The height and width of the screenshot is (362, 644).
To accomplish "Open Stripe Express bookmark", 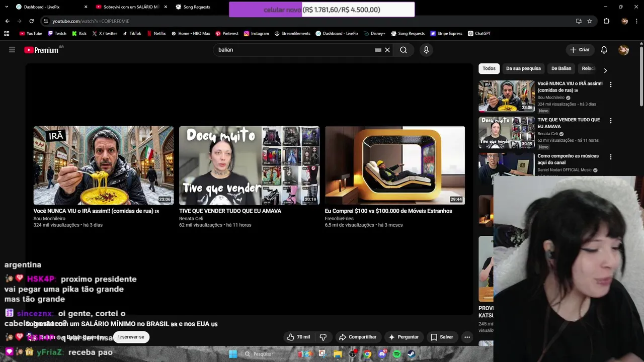I will [446, 34].
